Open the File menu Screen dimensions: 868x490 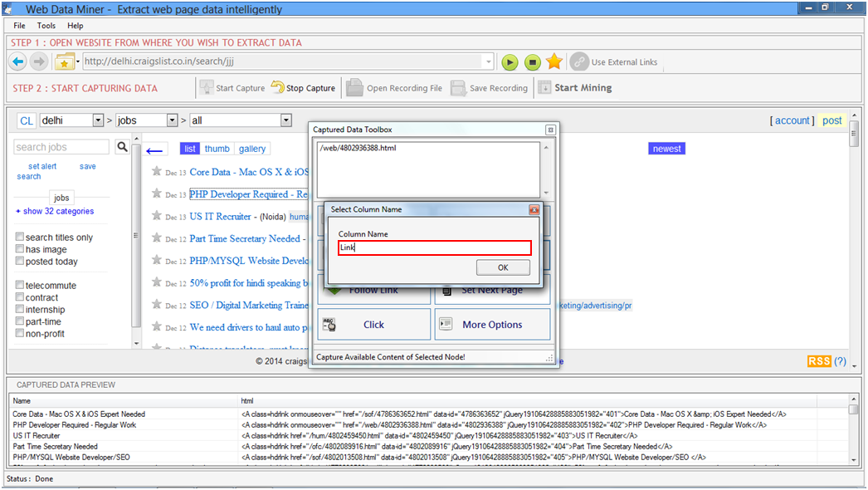[x=19, y=26]
